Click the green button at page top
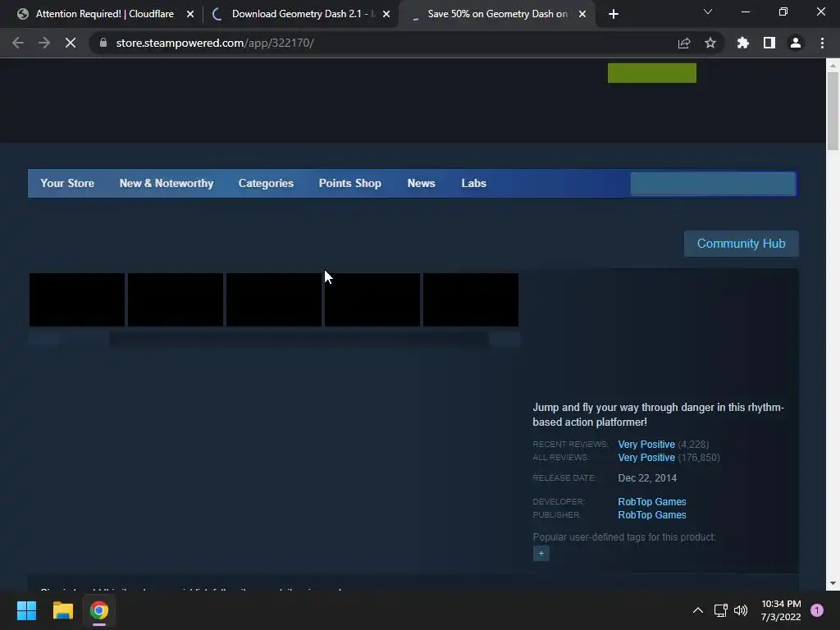The height and width of the screenshot is (630, 840). 652,73
